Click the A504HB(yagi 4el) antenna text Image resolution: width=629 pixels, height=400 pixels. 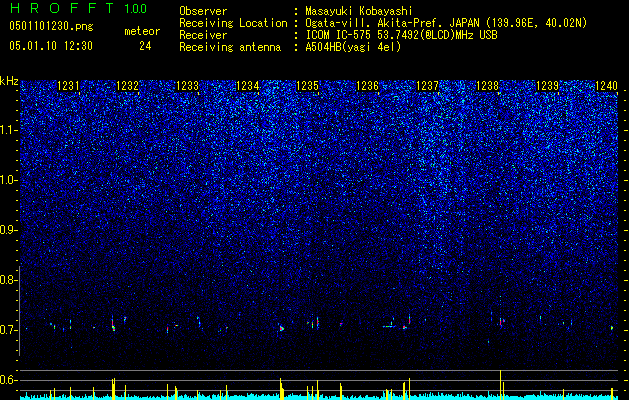tap(353, 47)
